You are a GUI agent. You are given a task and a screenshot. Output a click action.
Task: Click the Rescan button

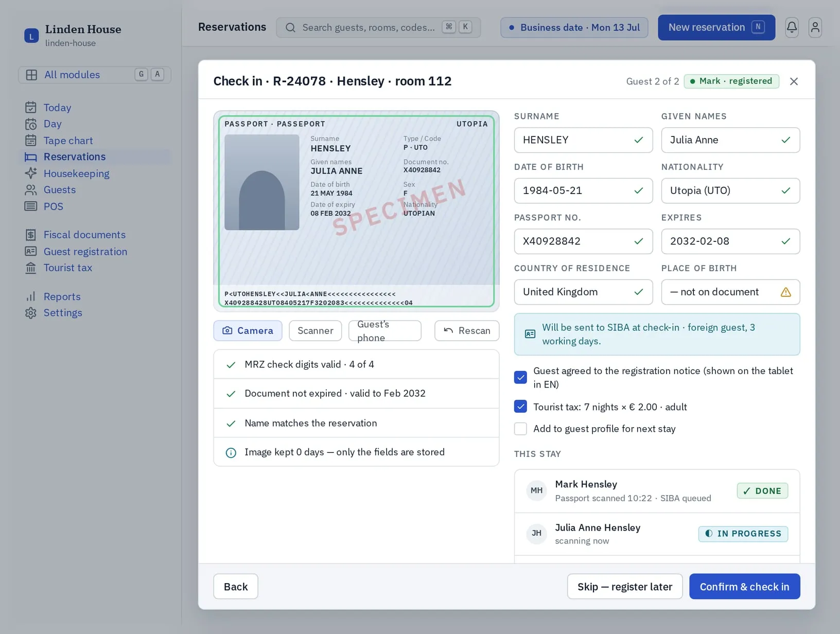(466, 330)
